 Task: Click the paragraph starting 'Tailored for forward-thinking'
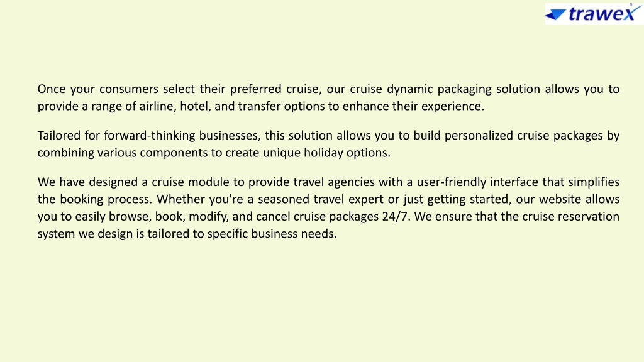tap(328, 144)
